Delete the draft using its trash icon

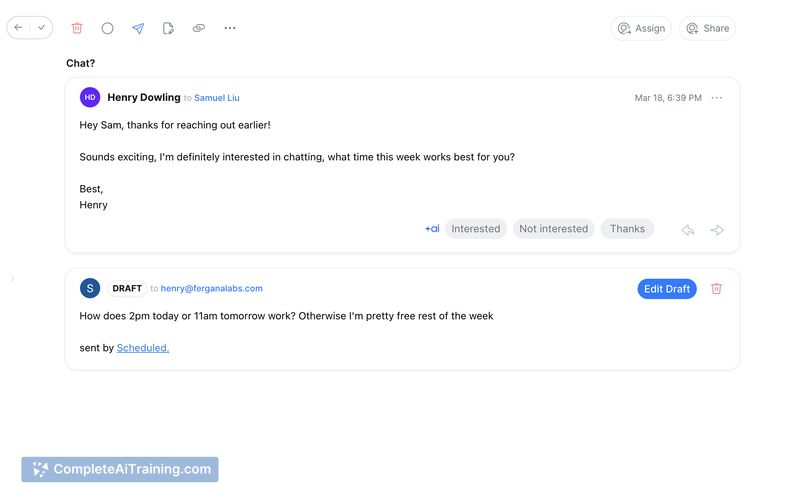pos(716,289)
